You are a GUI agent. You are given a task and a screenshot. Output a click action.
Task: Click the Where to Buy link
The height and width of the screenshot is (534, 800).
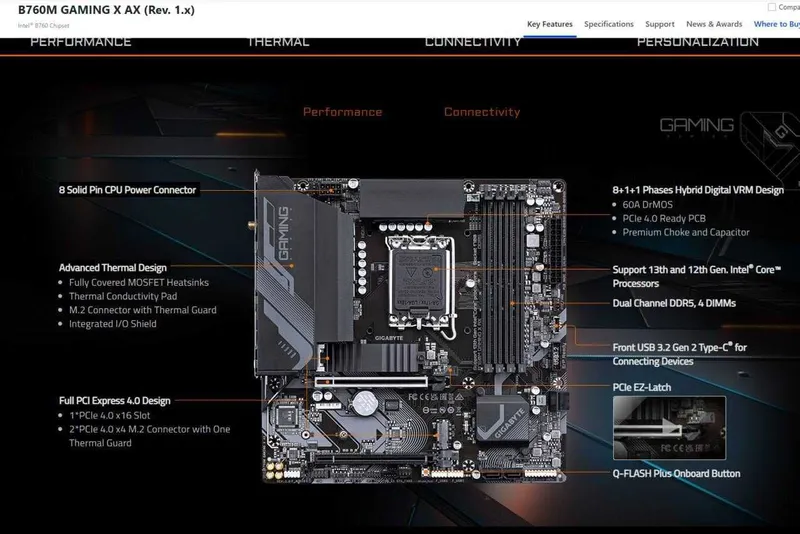[x=777, y=24]
